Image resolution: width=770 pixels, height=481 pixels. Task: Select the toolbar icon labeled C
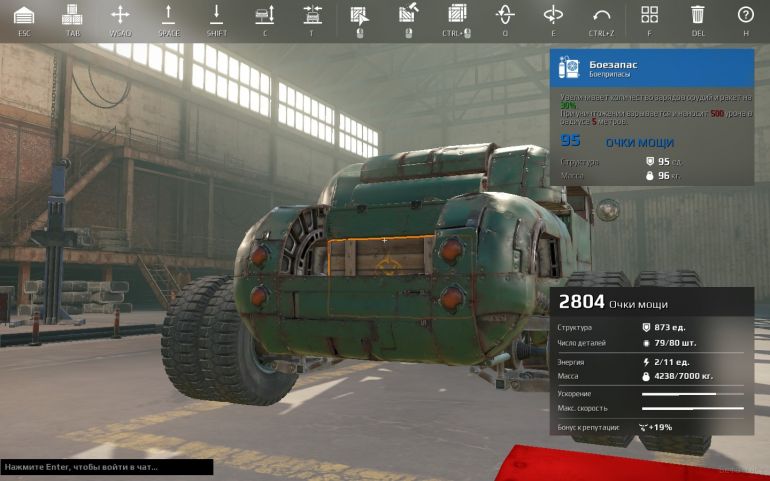pyautogui.click(x=264, y=15)
